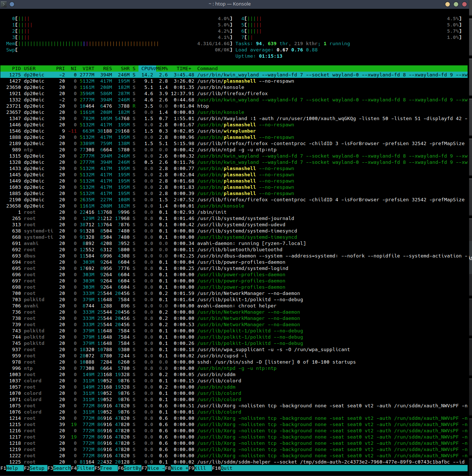Sort by the PID column header

(16, 69)
